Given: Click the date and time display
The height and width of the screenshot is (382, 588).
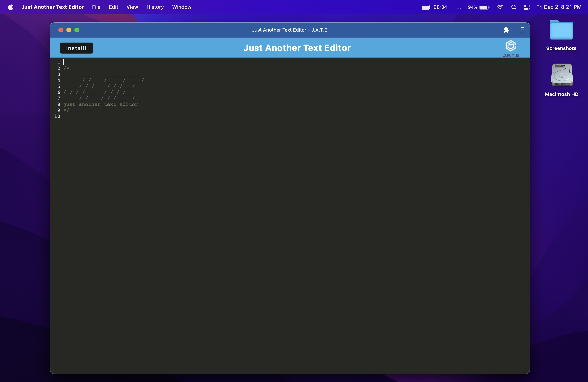Looking at the screenshot, I should [559, 7].
